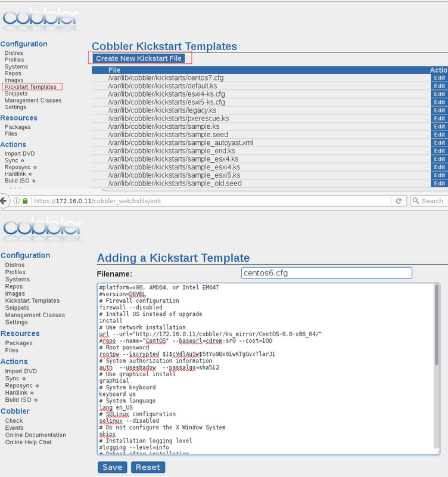
Task: Click the 'firewall --disabled' line in template
Action: (x=130, y=307)
